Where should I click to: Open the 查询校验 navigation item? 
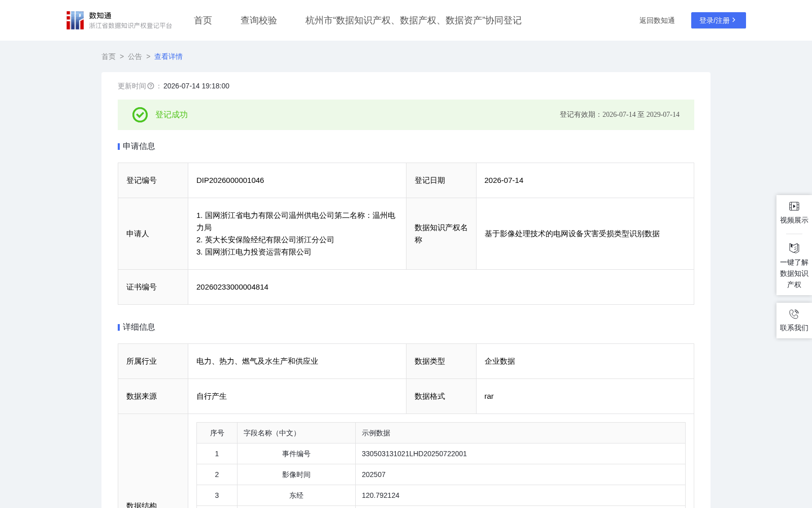(x=259, y=20)
